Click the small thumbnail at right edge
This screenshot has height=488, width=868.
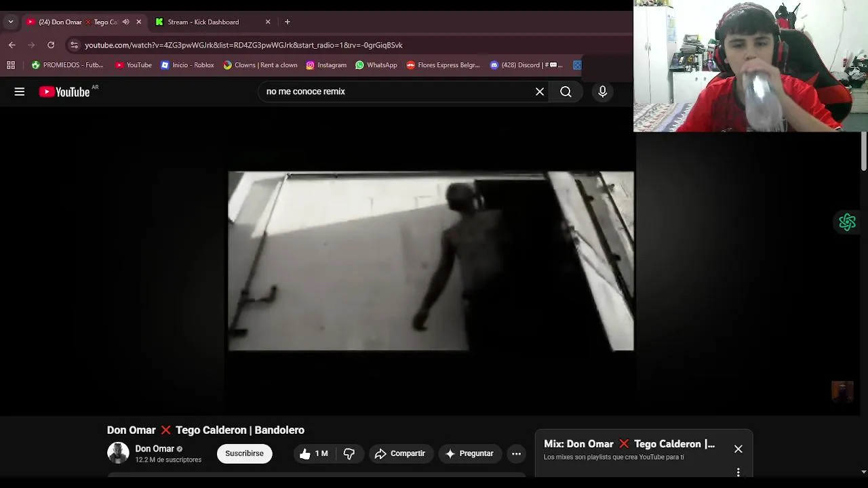tap(842, 392)
